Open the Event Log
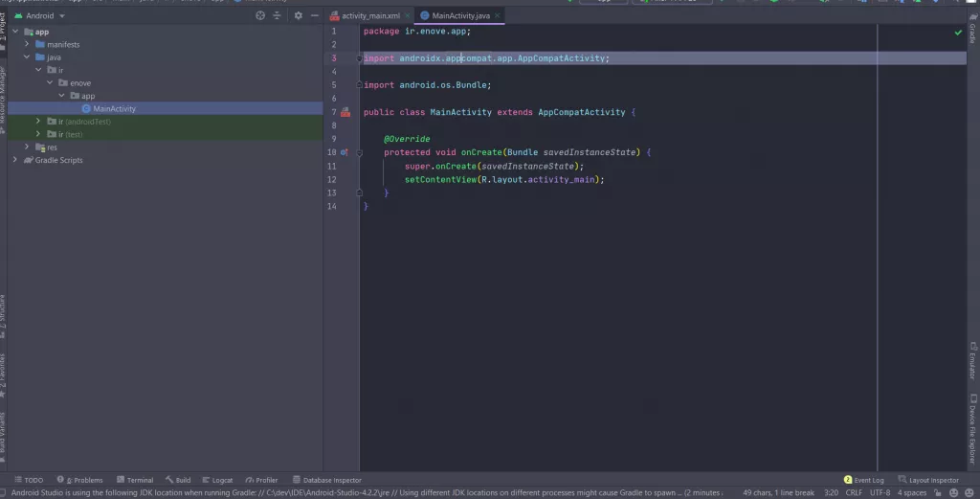 click(x=864, y=480)
